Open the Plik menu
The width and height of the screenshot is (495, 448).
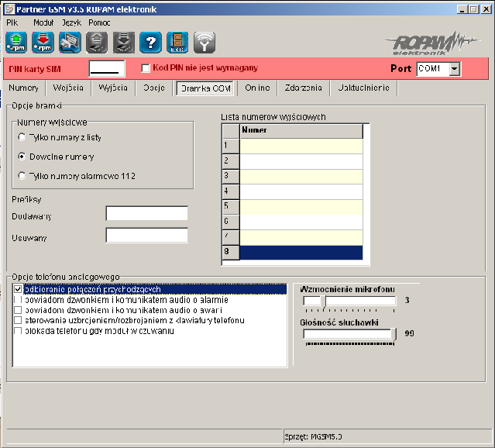pos(12,22)
